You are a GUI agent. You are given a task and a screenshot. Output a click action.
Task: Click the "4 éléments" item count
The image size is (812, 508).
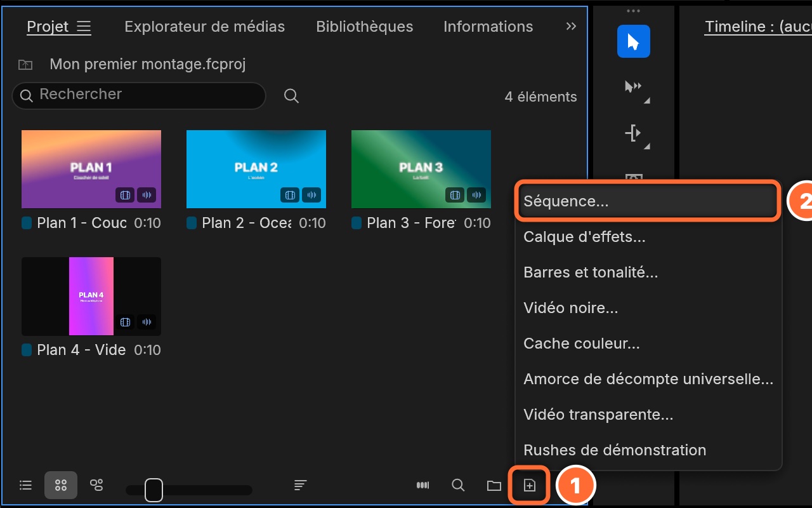pyautogui.click(x=541, y=97)
